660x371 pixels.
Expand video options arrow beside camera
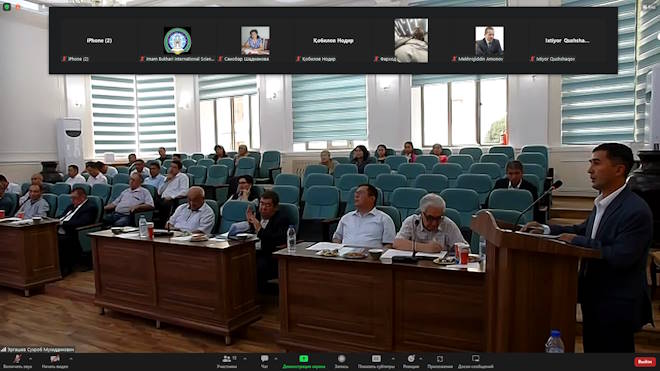(x=71, y=359)
